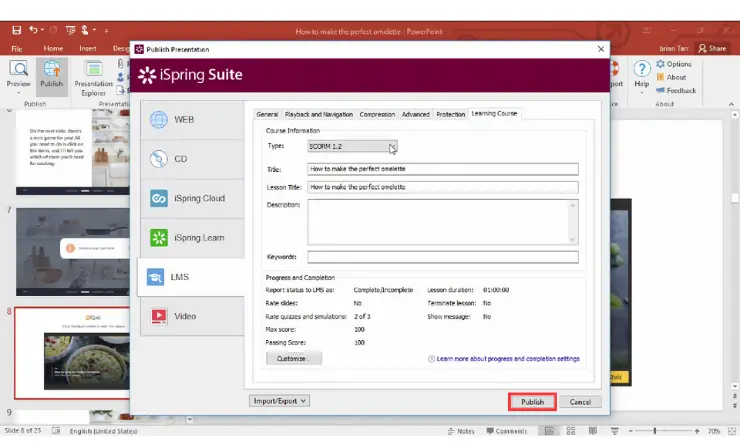The width and height of the screenshot is (740, 448).
Task: Click Slide 8 of 25 status text
Action: click(23, 431)
